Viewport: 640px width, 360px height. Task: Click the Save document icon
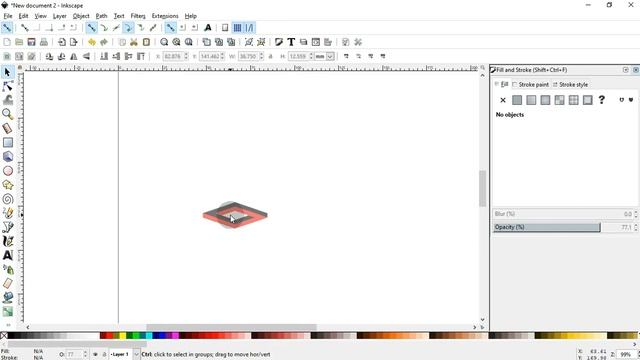31,42
